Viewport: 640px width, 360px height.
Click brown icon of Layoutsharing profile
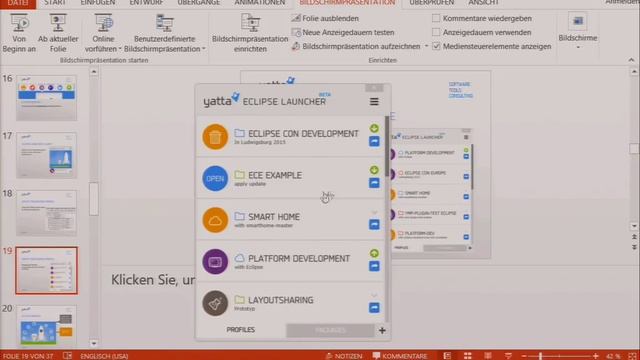[x=215, y=303]
